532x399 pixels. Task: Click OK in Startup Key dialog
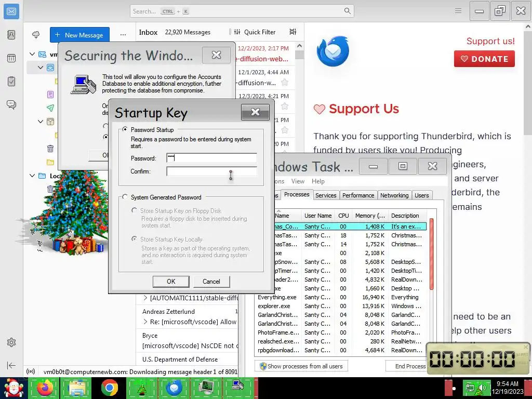pyautogui.click(x=171, y=281)
